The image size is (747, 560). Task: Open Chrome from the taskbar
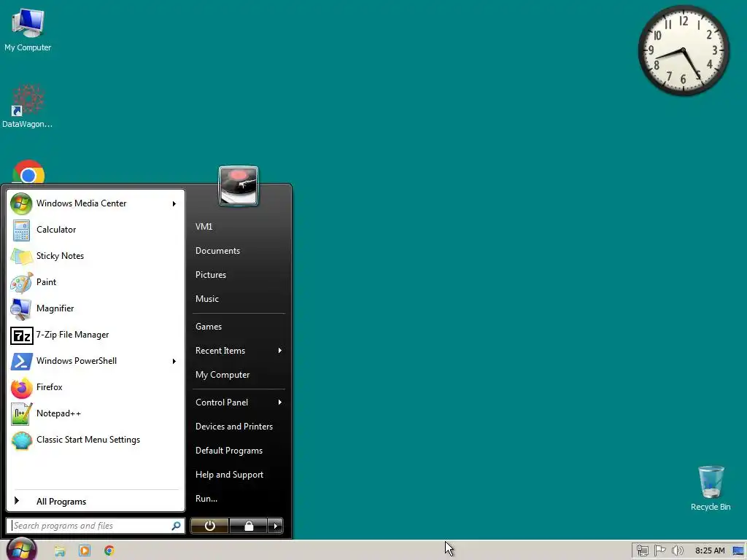(x=109, y=551)
